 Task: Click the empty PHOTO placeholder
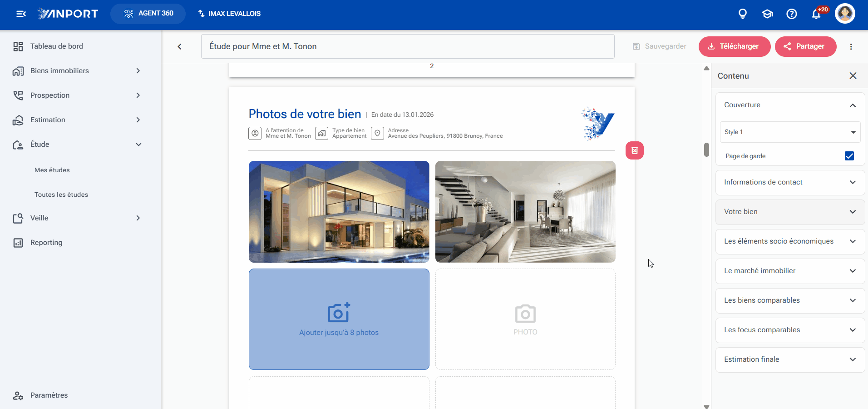pyautogui.click(x=525, y=319)
